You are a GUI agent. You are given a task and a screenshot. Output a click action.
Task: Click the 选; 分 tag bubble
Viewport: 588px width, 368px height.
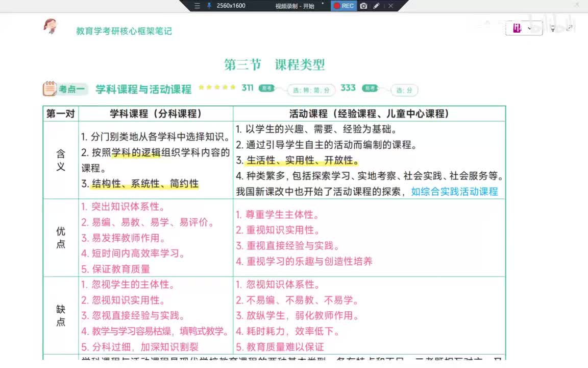tap(404, 90)
